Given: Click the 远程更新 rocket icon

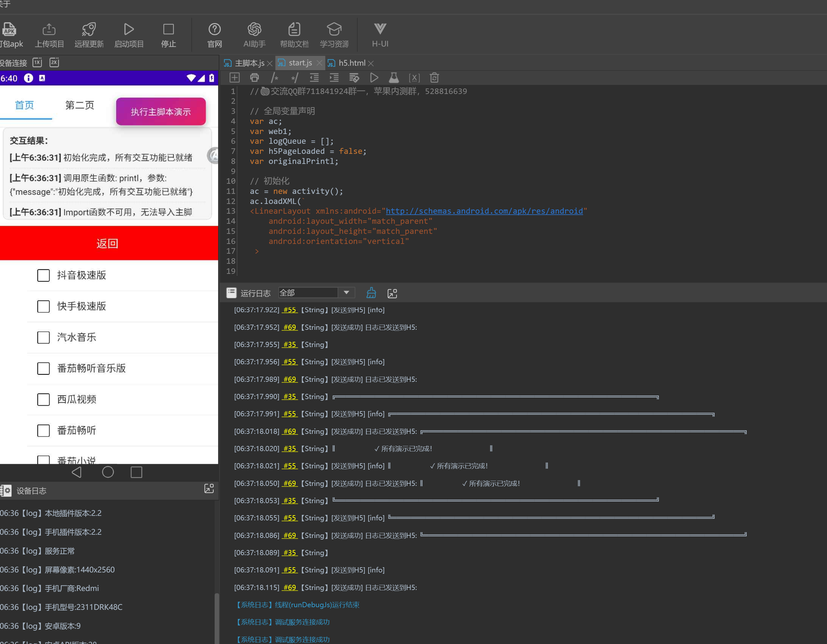Looking at the screenshot, I should [89, 30].
